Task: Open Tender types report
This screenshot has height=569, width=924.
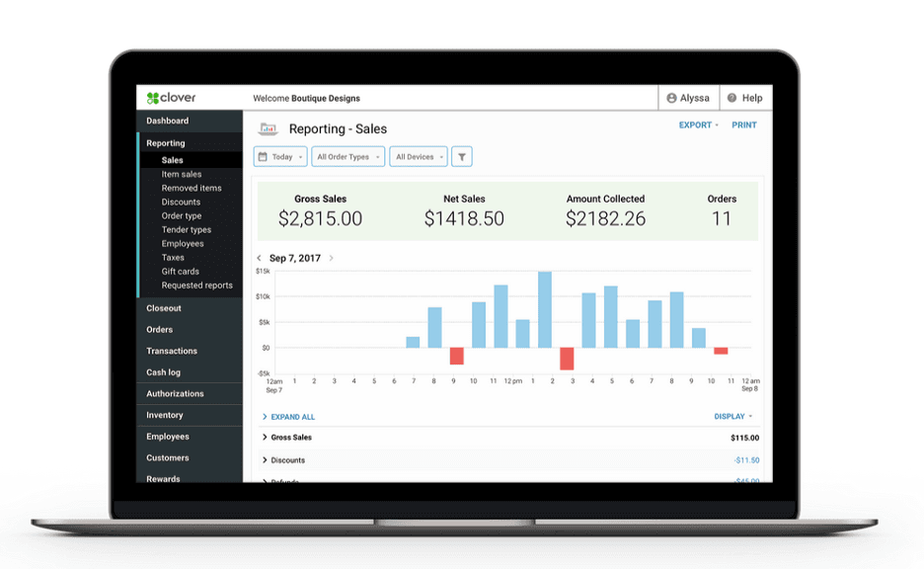Action: click(187, 230)
